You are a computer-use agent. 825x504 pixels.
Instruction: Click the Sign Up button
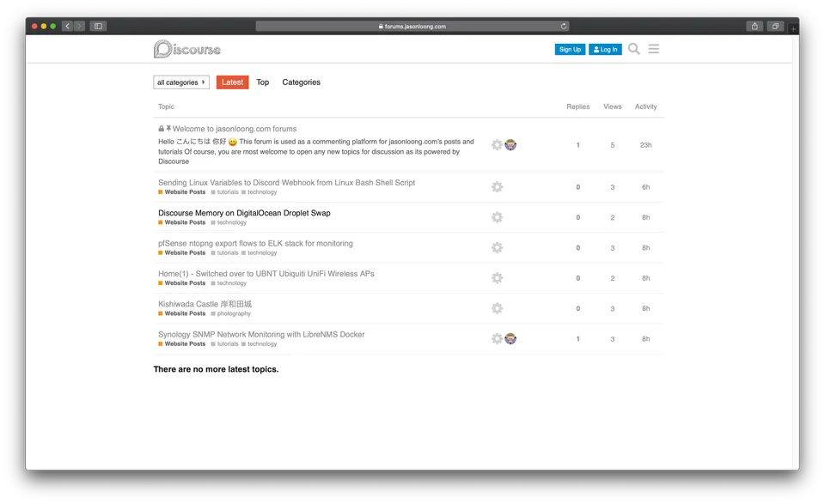click(570, 50)
